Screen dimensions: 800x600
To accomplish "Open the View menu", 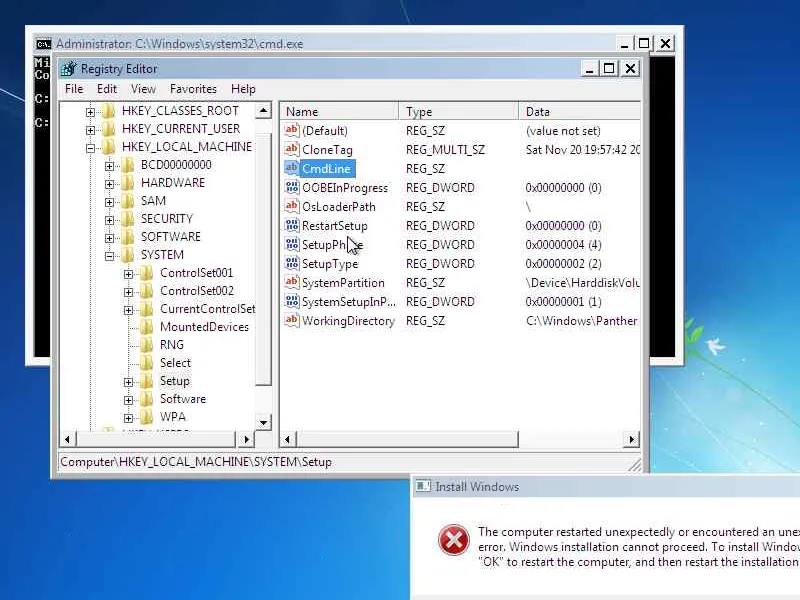I will tap(143, 89).
